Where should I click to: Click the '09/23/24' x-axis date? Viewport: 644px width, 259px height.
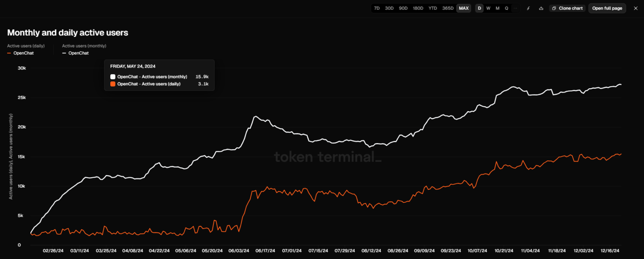tap(451, 251)
